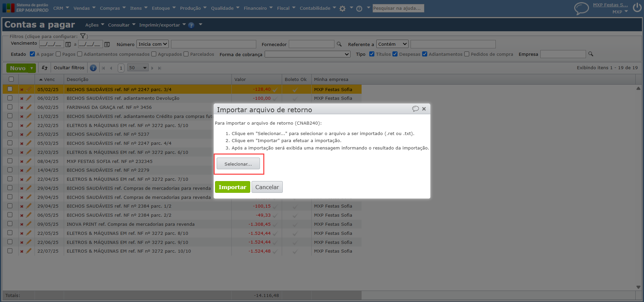Click the green Importar button
Screen dimensions: 644x302
point(232,187)
